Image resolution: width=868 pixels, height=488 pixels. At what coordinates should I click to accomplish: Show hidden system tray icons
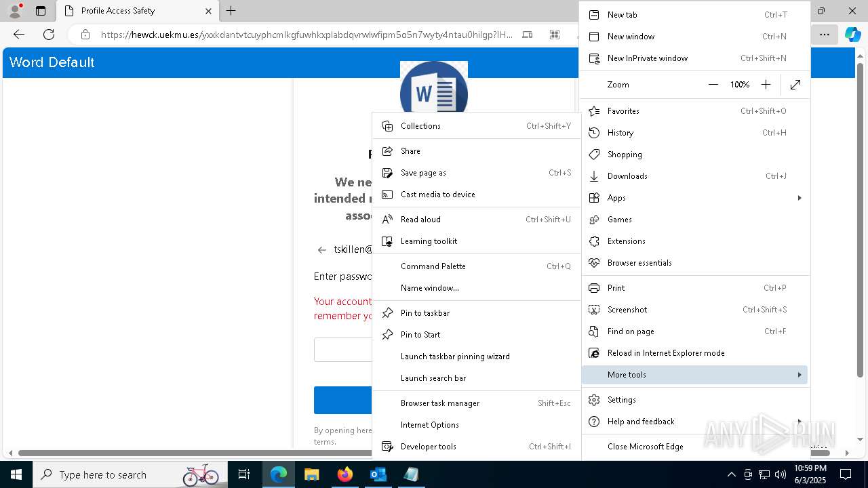[x=731, y=474]
